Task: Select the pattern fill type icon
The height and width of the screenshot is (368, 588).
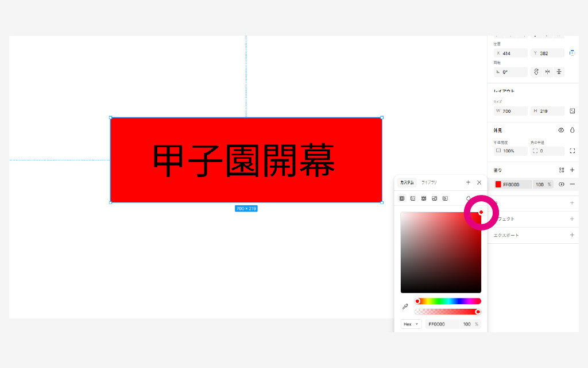Action: [x=424, y=198]
